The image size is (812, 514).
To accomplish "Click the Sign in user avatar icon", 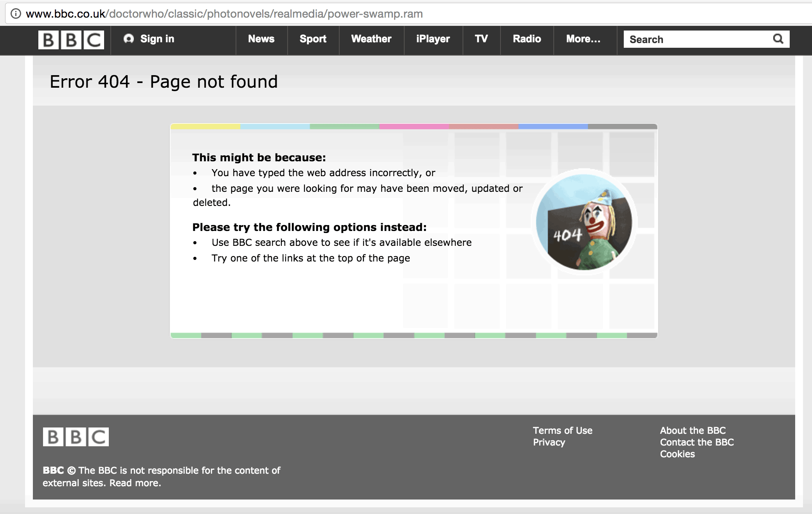I will click(x=129, y=39).
